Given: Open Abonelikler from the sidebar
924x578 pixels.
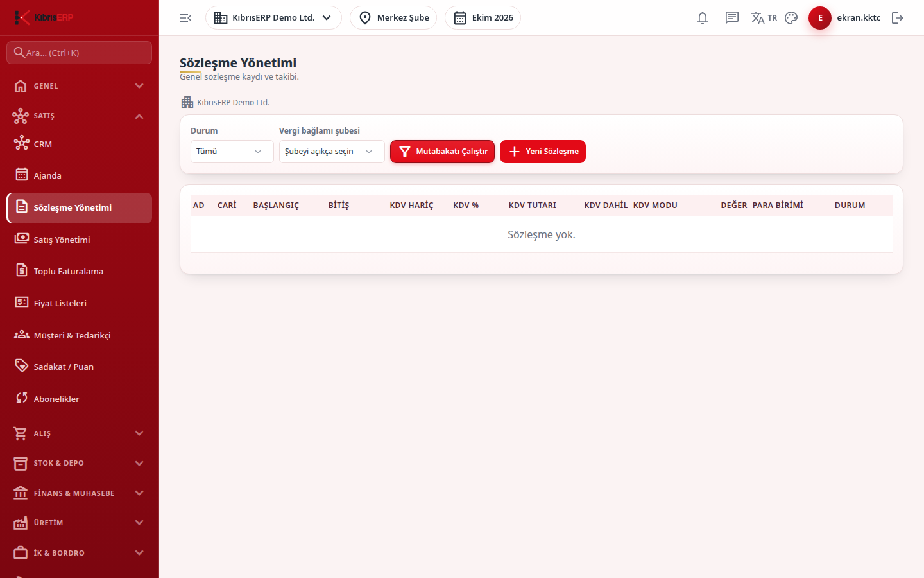Looking at the screenshot, I should pyautogui.click(x=80, y=399).
